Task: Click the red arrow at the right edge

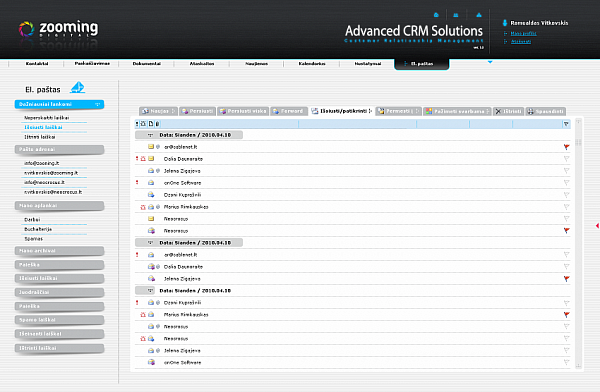Action: click(597, 226)
